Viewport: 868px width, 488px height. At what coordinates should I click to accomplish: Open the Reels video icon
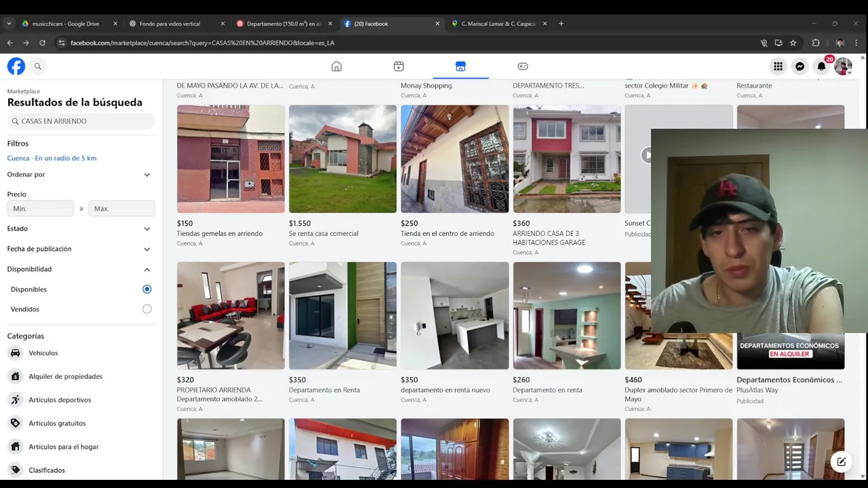pos(399,66)
